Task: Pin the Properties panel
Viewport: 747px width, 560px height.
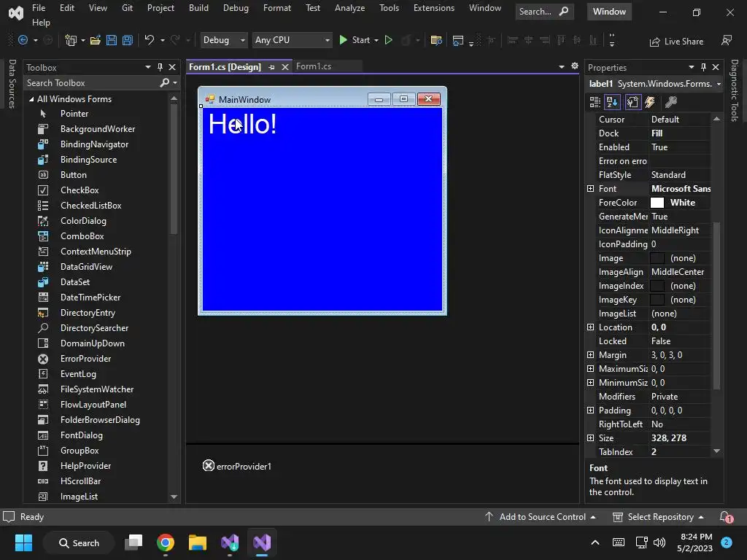Action: coord(703,67)
